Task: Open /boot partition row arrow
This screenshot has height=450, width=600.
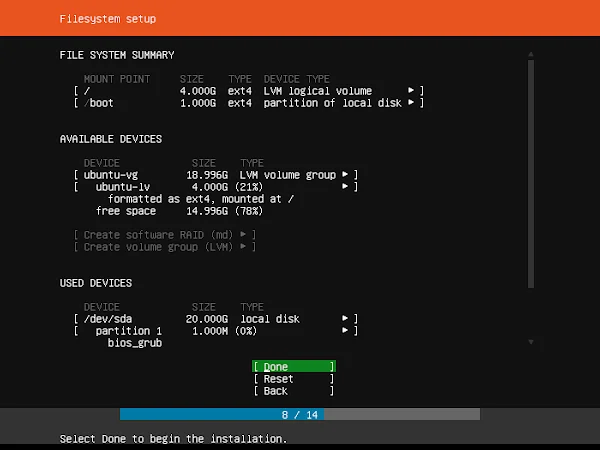Action: point(411,103)
